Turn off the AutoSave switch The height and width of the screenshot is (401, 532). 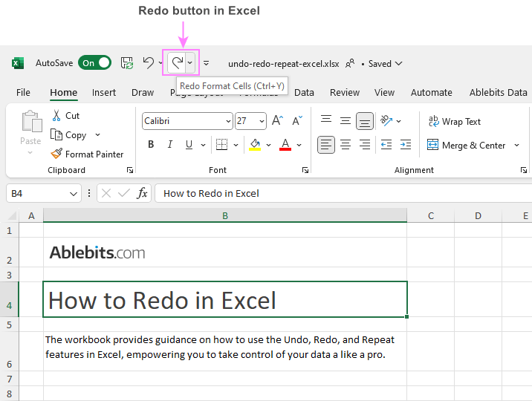point(94,63)
